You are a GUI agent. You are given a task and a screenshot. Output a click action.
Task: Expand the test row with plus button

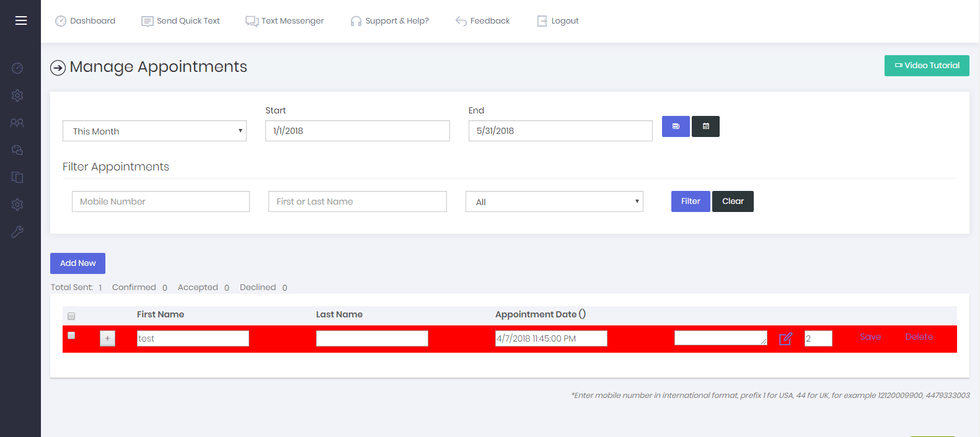point(107,338)
